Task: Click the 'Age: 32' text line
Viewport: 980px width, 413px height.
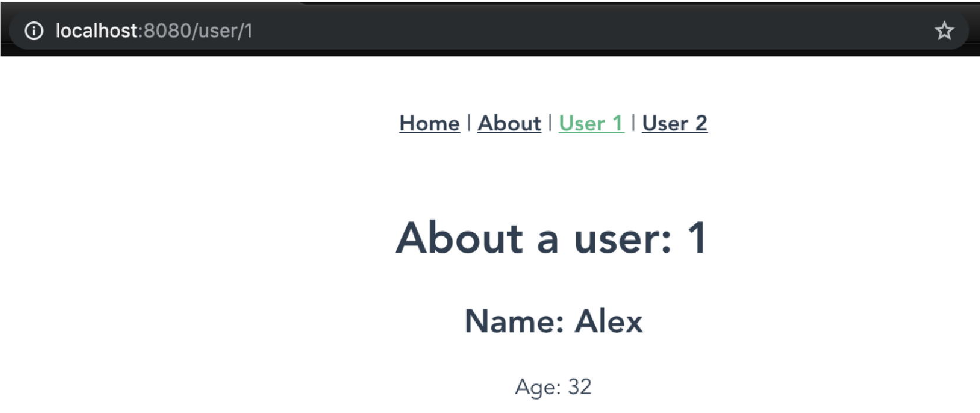Action: (x=553, y=387)
